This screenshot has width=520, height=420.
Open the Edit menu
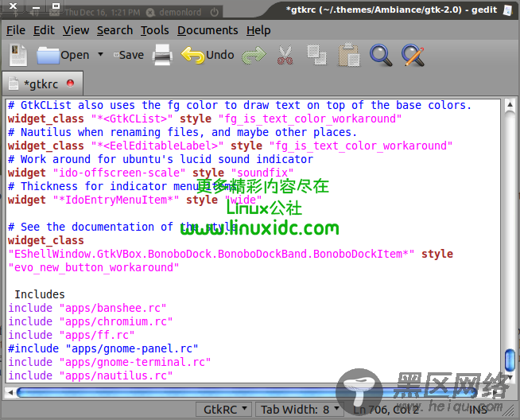point(44,30)
